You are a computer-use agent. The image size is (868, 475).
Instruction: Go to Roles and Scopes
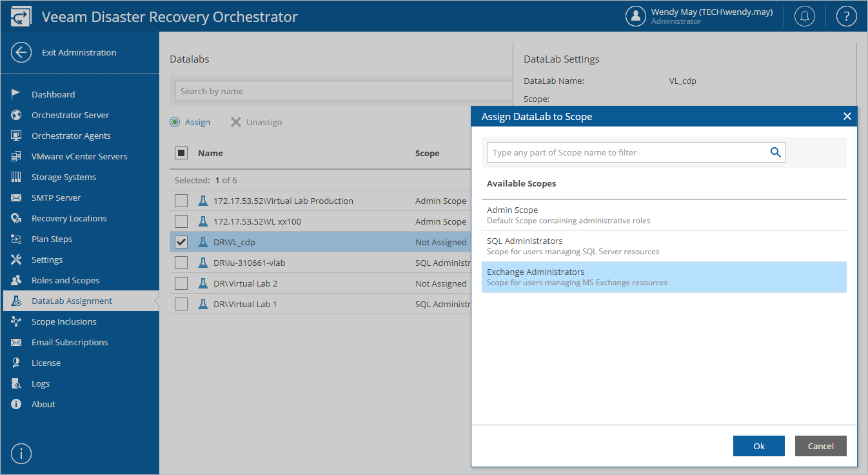point(66,280)
